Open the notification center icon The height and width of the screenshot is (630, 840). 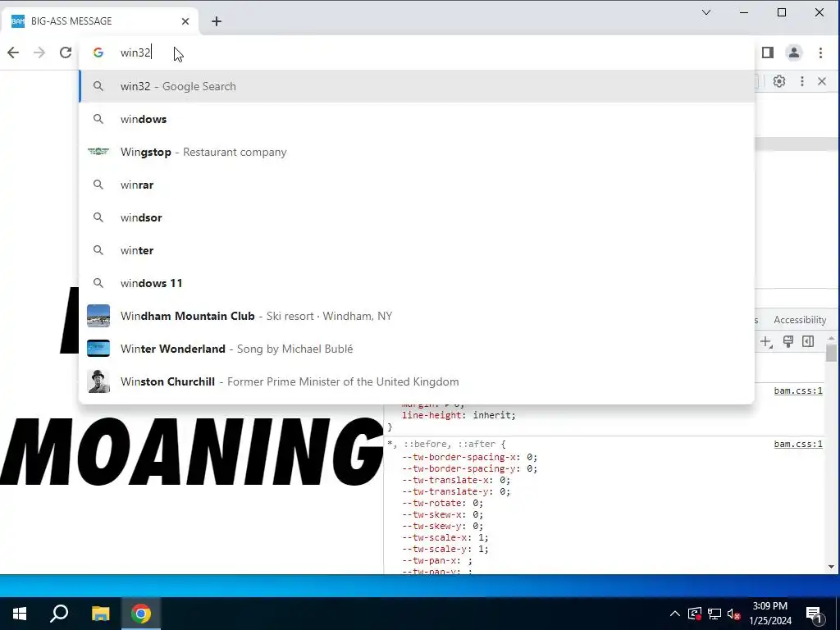click(815, 614)
